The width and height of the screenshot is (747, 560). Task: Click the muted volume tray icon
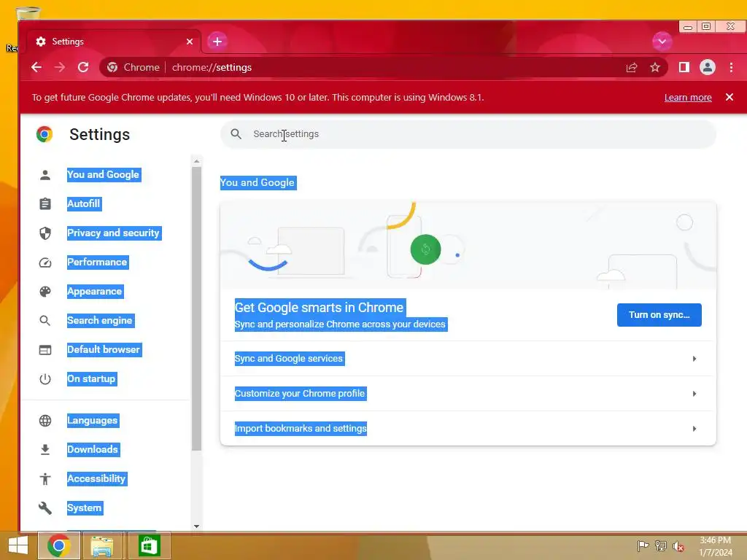(x=678, y=546)
